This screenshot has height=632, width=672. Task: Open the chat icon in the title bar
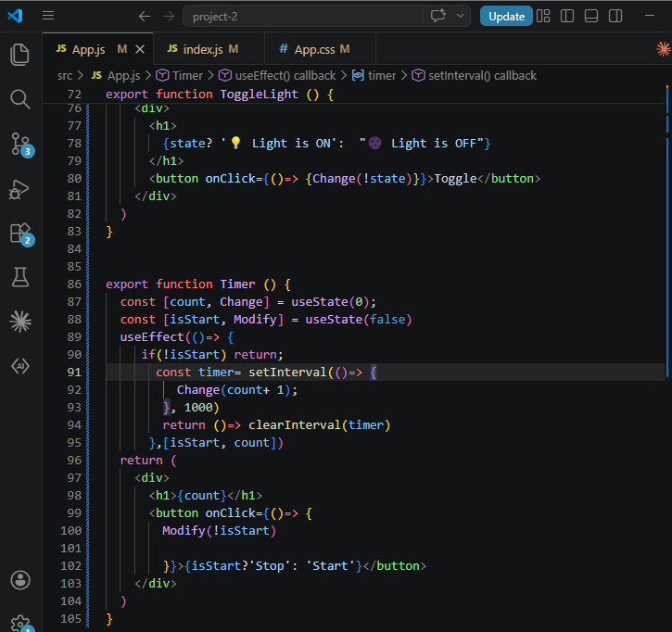click(x=438, y=17)
